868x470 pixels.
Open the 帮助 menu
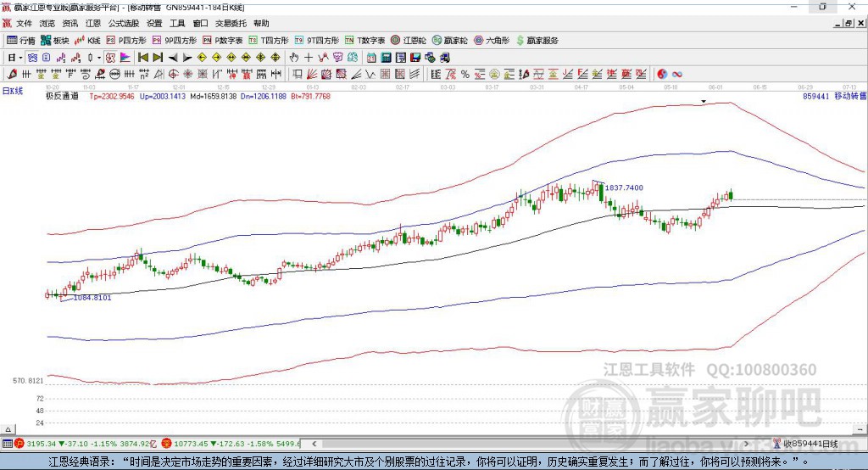click(261, 23)
